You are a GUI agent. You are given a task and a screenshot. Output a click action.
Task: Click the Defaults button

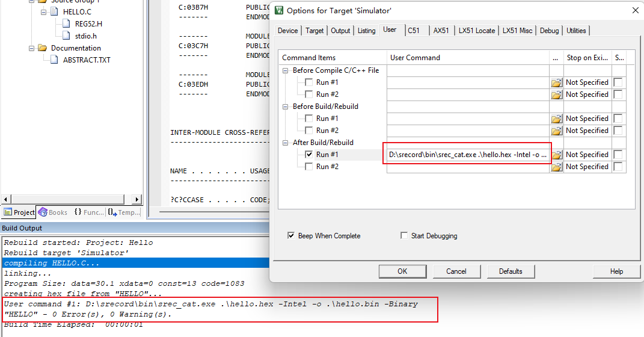(x=511, y=271)
